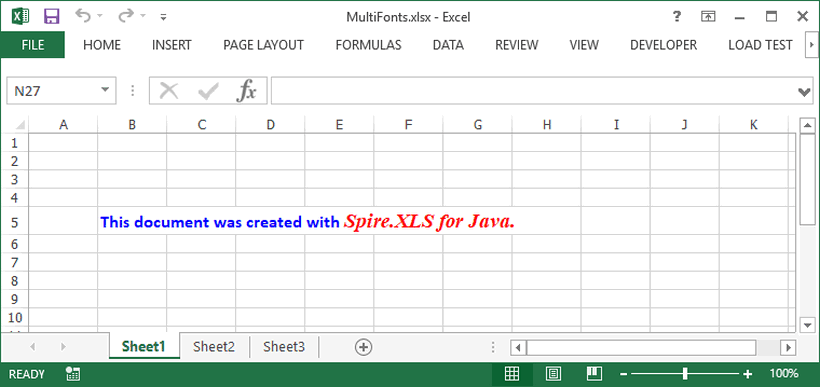Select column A header

click(x=63, y=124)
